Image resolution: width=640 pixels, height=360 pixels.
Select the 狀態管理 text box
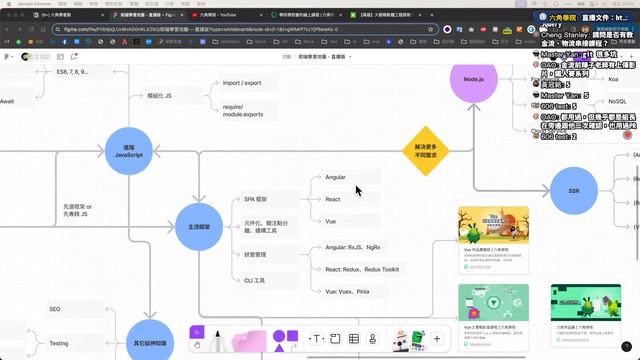click(270, 254)
